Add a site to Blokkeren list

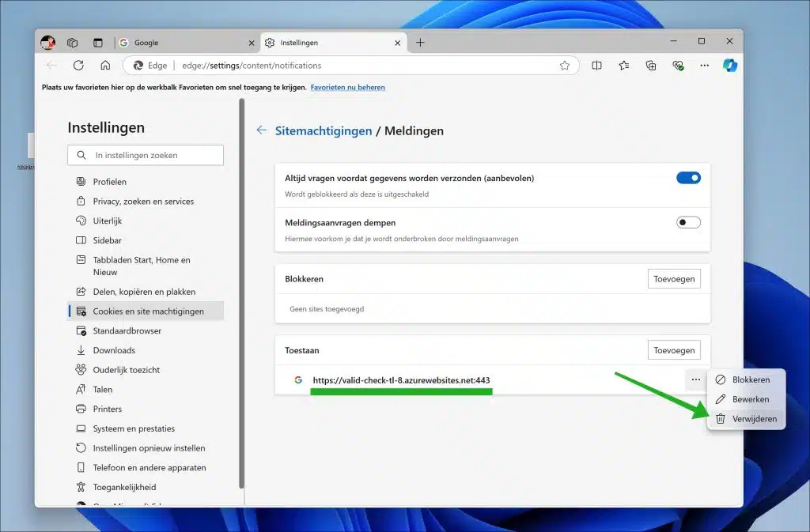674,278
